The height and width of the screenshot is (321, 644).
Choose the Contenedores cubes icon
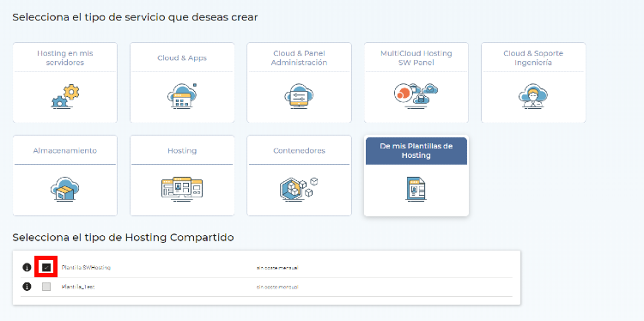(x=299, y=189)
